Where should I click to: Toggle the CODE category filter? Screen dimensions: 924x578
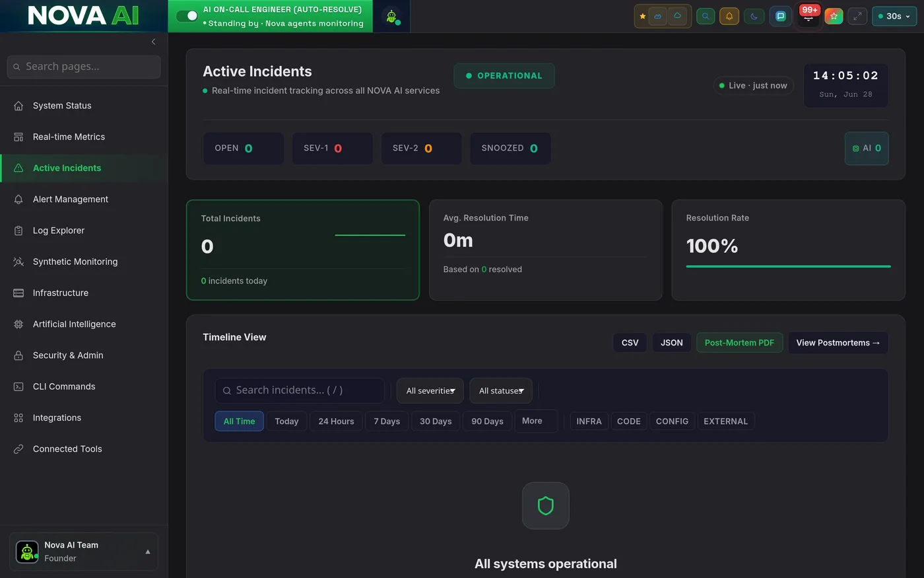629,421
